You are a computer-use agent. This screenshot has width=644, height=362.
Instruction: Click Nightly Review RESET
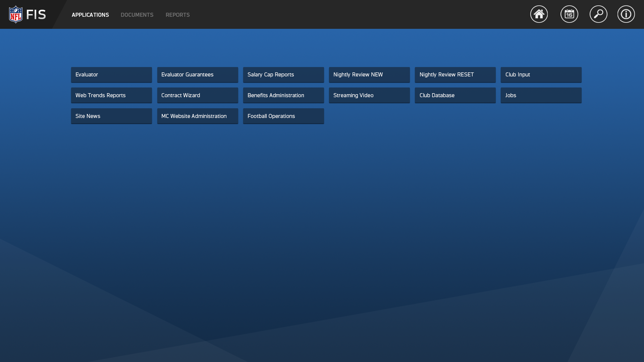[455, 74]
